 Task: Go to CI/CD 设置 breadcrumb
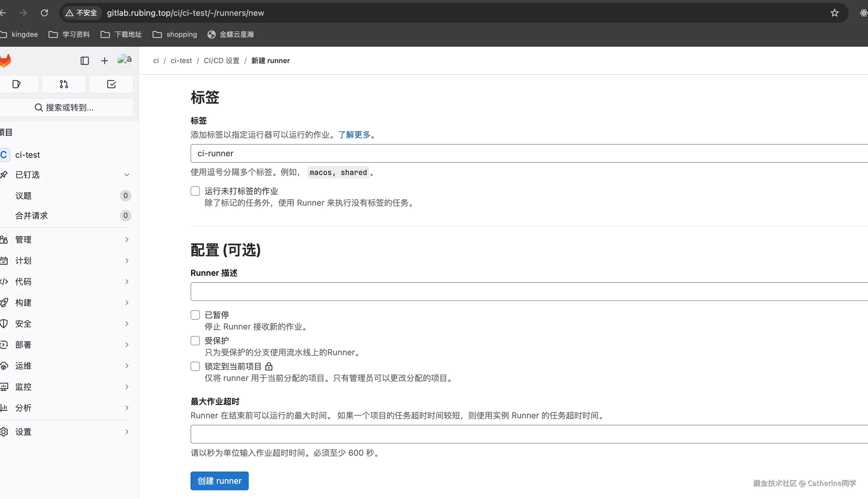222,61
